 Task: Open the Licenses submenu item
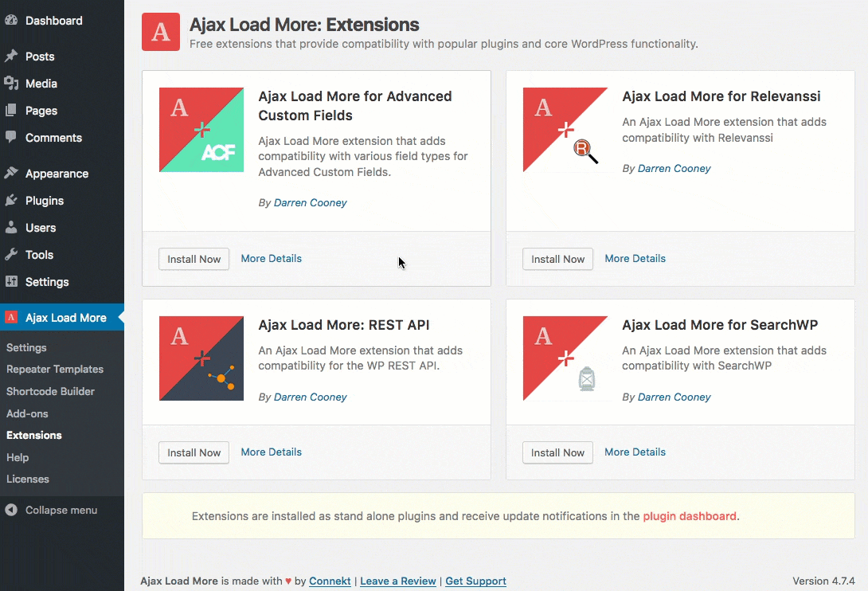(x=28, y=479)
